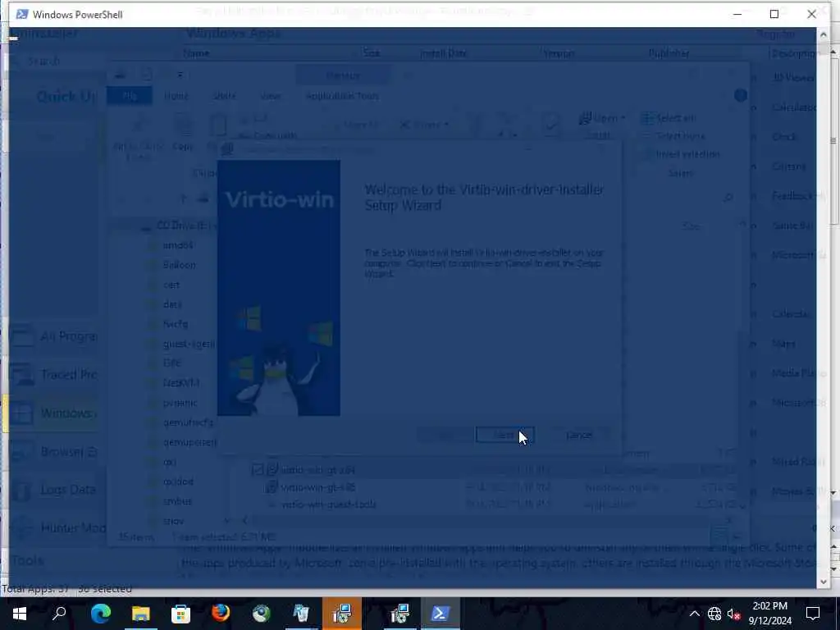Screen dimensions: 840x630
Task: Select Balloon folder in navigation tree
Action: (180, 265)
